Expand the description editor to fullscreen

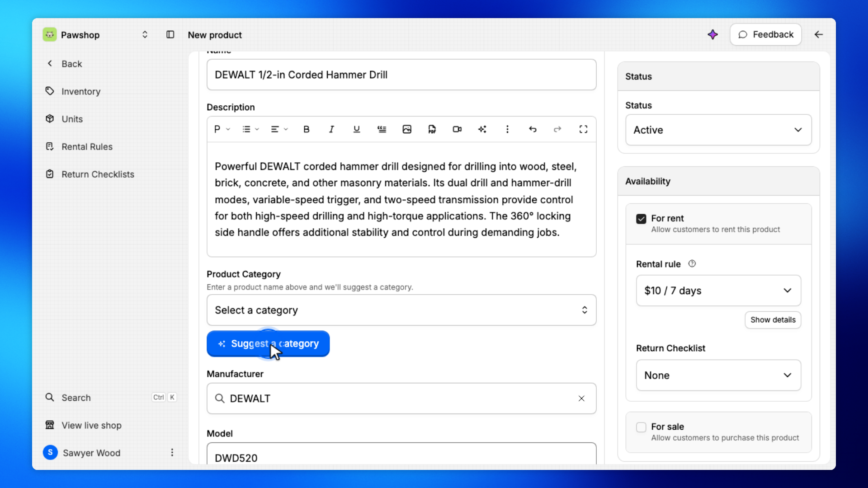tap(583, 129)
